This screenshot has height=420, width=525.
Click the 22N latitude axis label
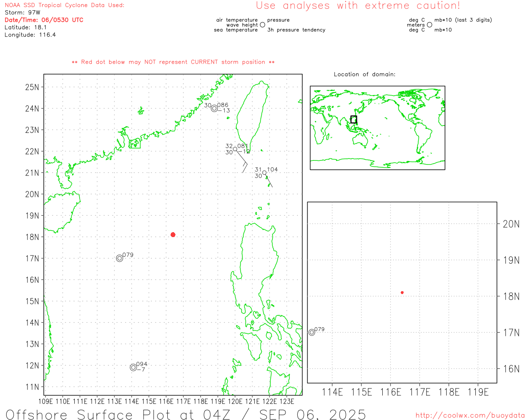tap(32, 151)
